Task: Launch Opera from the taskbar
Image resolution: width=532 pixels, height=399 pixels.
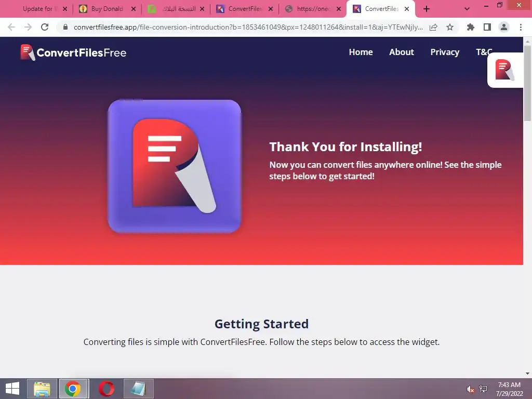Action: pos(107,389)
